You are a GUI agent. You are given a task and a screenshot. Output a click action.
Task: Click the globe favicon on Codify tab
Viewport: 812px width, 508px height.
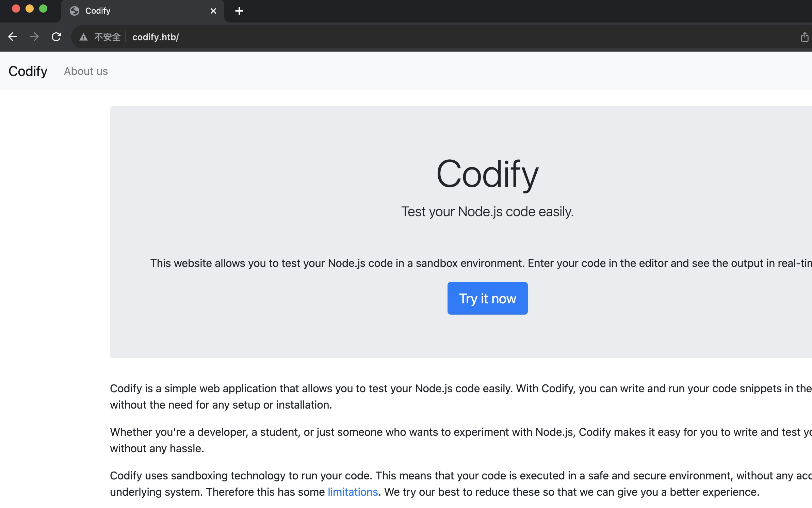click(75, 11)
